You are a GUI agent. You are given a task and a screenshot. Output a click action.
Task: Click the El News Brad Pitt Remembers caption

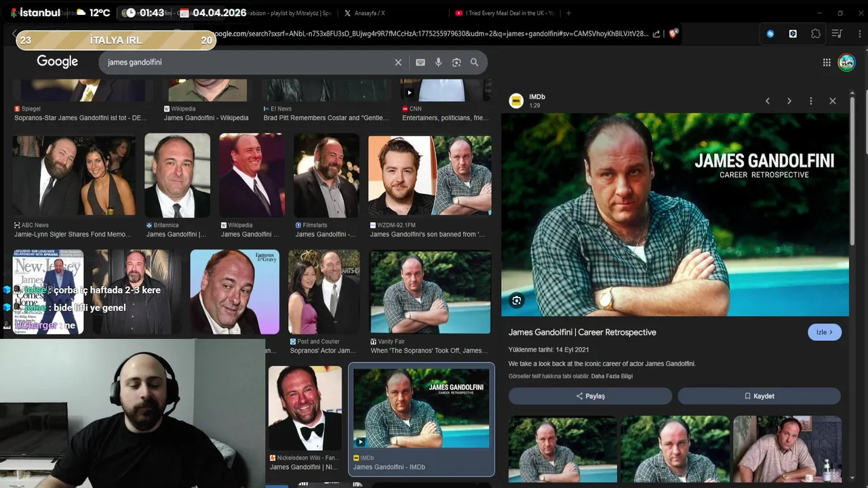[x=326, y=118]
